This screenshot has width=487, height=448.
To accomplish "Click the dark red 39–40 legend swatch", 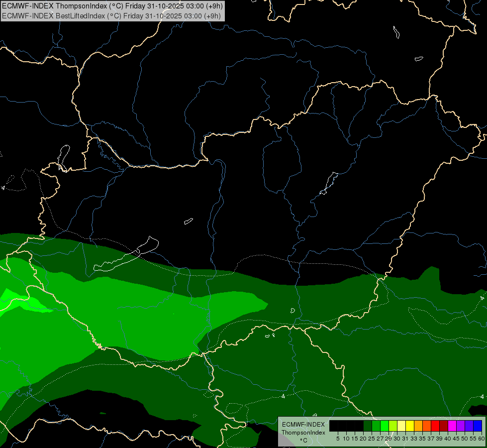I will tap(444, 426).
